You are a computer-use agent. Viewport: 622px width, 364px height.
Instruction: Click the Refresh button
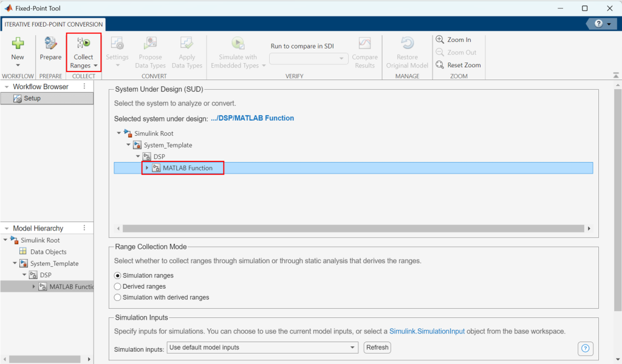(x=377, y=348)
